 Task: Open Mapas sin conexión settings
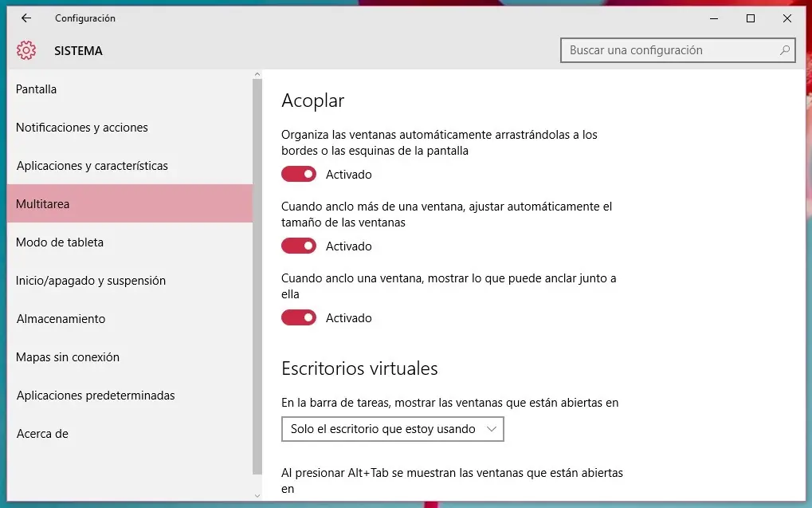pos(67,356)
